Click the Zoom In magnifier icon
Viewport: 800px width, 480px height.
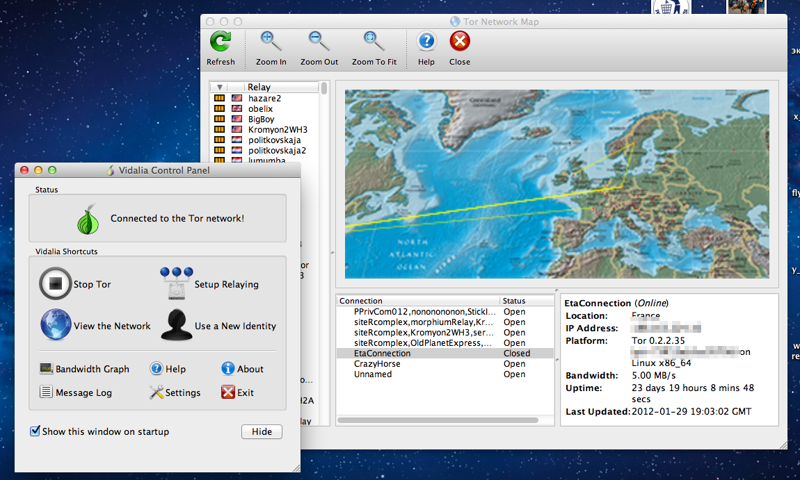pyautogui.click(x=270, y=42)
